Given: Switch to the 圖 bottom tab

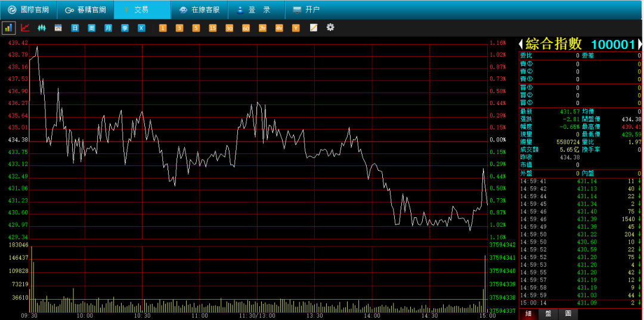Looking at the screenshot, I should [x=568, y=313].
